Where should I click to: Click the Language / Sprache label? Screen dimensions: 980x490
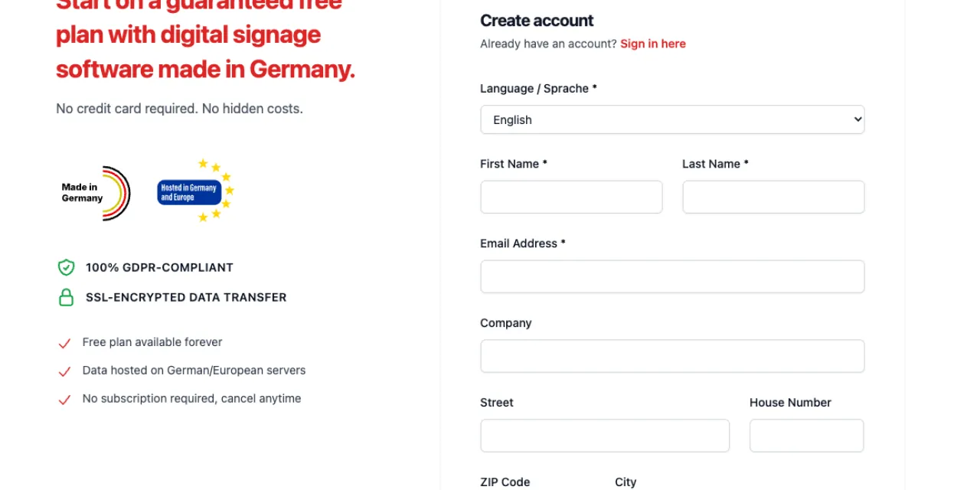click(538, 89)
